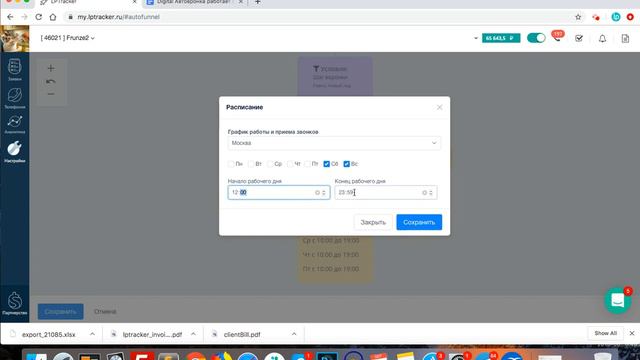Reload the browser page
The image size is (640, 360).
pyautogui.click(x=38, y=17)
